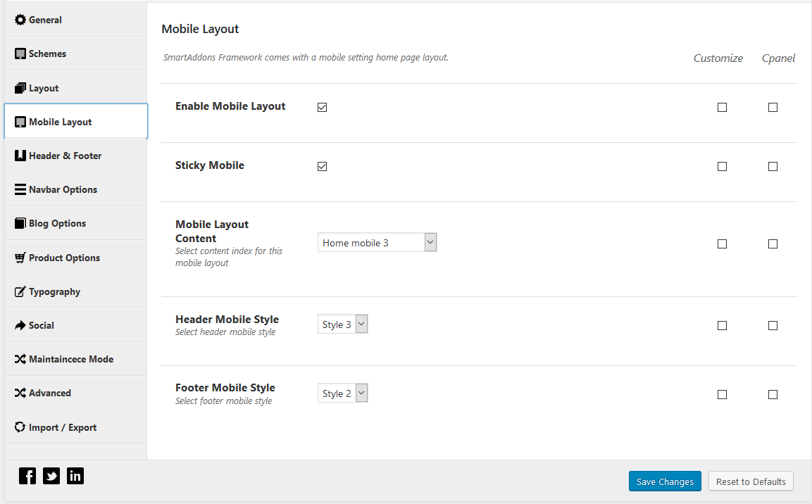Switch to the Schemes tab
Viewport: 812px width, 504px height.
[x=75, y=53]
